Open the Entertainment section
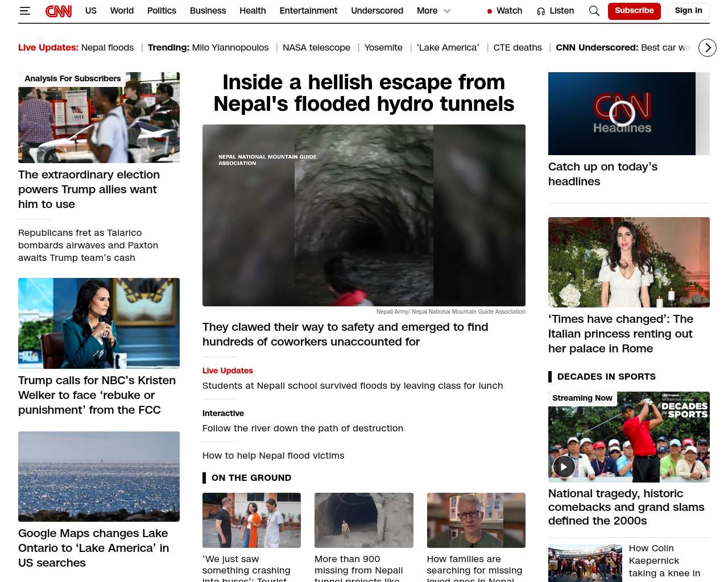Viewport: 728px width, 582px height. [x=308, y=11]
